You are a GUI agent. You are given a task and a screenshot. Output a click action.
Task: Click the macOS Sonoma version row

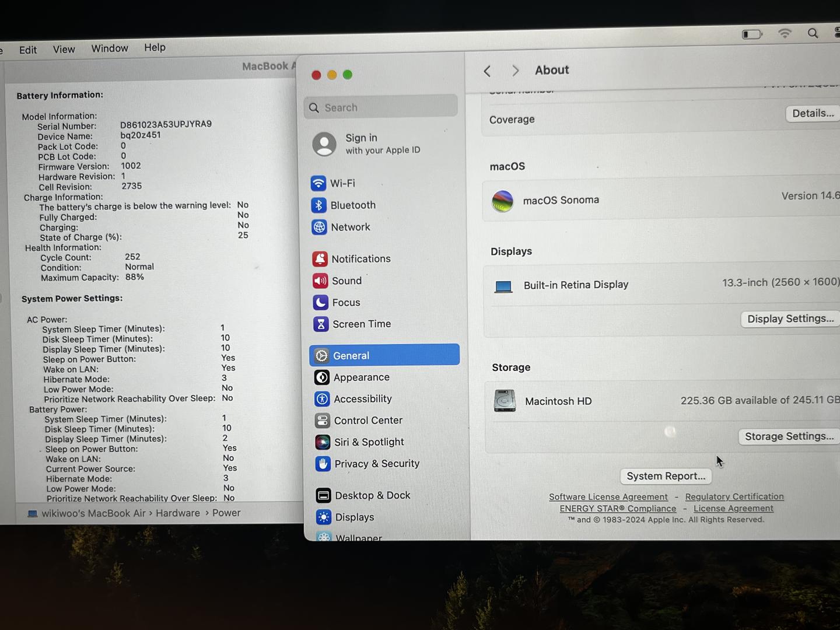[x=661, y=199]
